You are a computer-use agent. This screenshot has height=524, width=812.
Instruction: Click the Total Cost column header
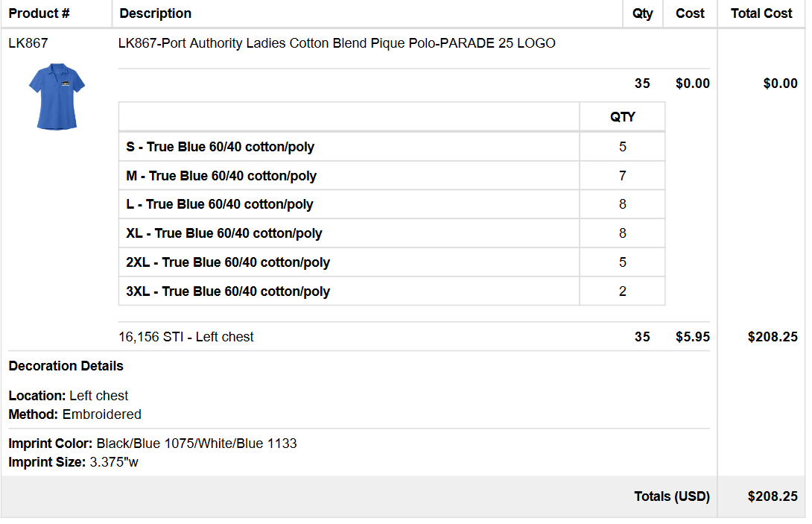[761, 13]
